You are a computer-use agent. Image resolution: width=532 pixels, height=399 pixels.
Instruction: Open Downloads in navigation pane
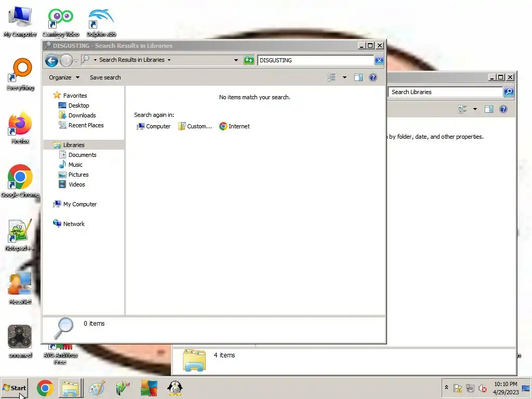[x=82, y=115]
